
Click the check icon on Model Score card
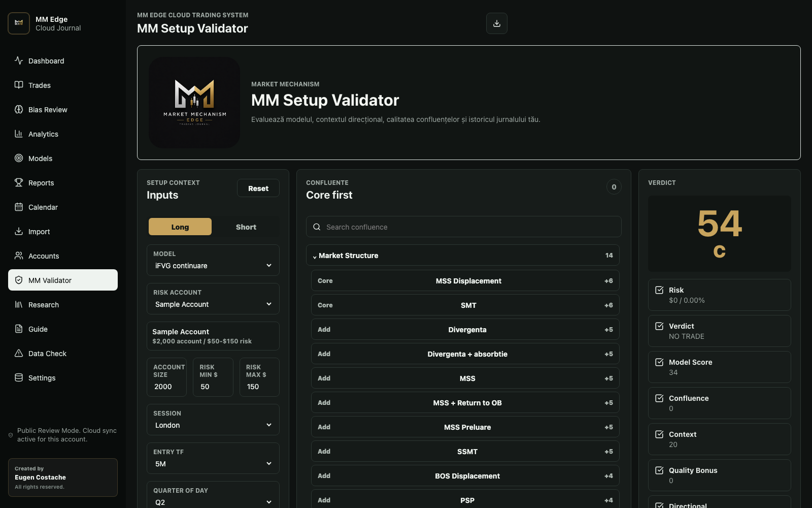[659, 362]
